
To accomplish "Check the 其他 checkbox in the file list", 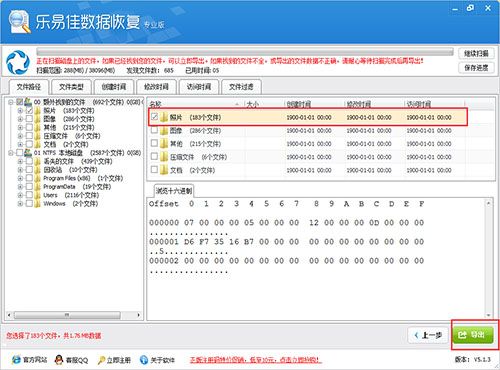I will [154, 143].
